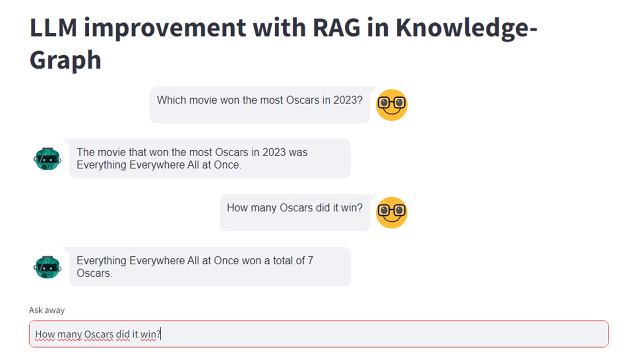626x364 pixels.
Task: Click the robot avatar beside 'won a total of 7 Oscars' reply
Action: [x=48, y=267]
